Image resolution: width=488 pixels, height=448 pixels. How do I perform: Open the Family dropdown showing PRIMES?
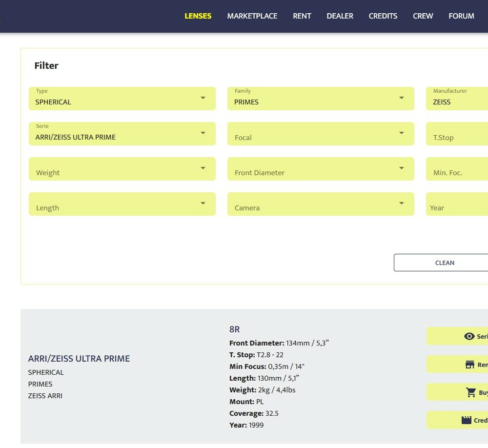pos(321,99)
